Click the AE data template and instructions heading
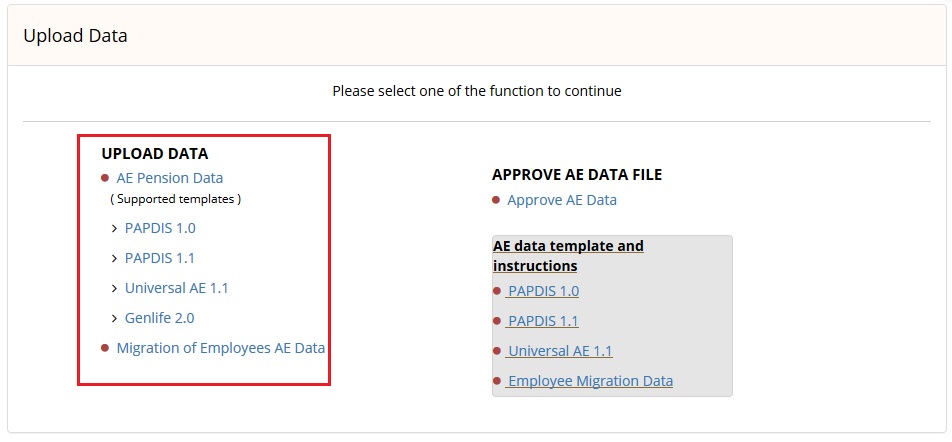 [568, 256]
